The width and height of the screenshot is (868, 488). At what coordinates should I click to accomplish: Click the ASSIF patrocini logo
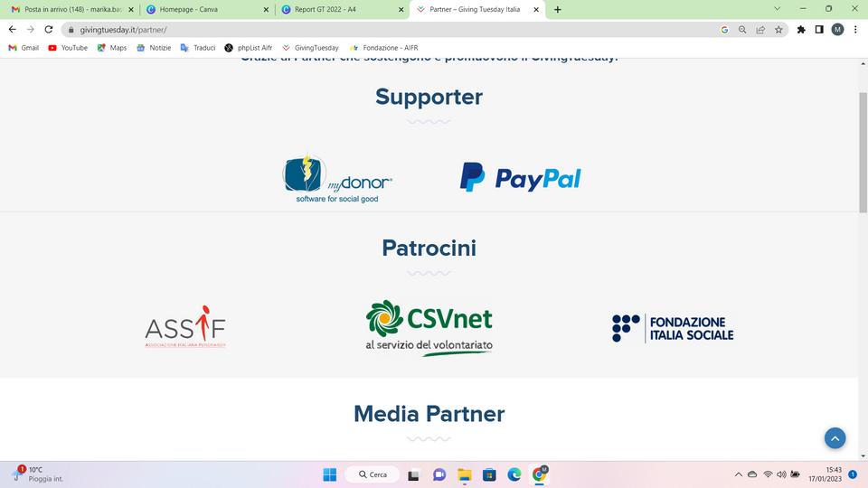(x=185, y=326)
